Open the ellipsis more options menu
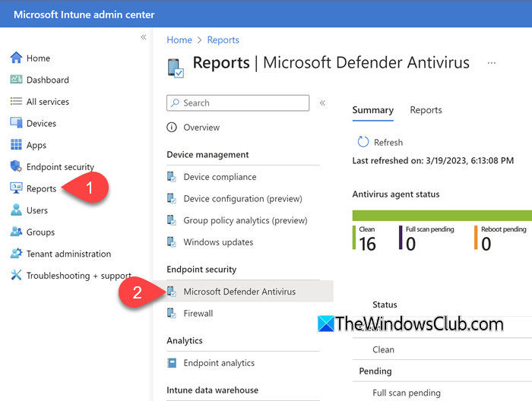 (x=491, y=63)
